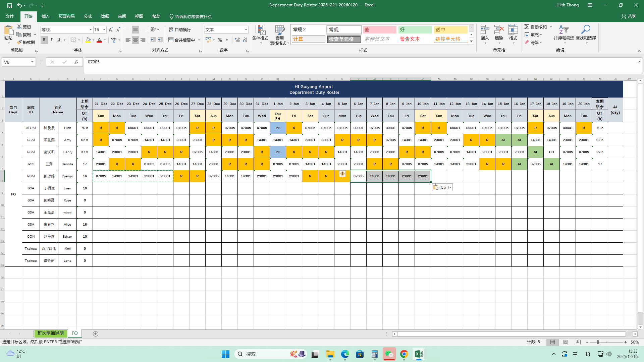This screenshot has height=362, width=644.
Task: Click the Save icon in title bar
Action: point(10,5)
